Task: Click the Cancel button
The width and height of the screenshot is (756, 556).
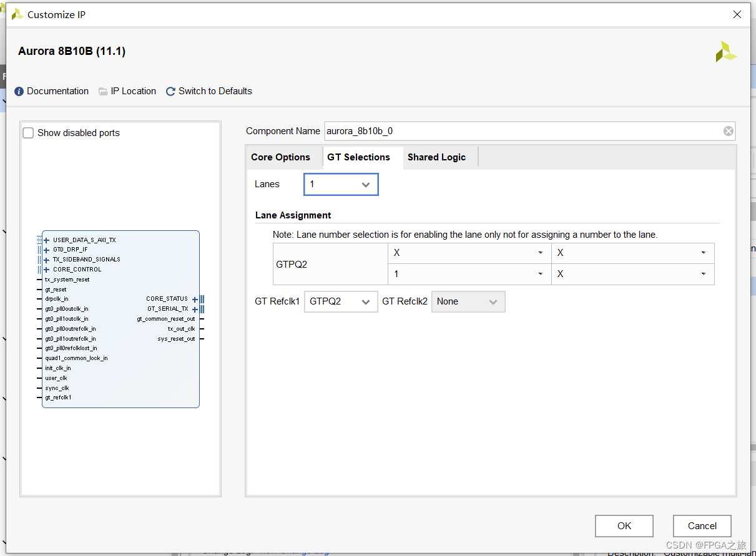Action: tap(702, 526)
